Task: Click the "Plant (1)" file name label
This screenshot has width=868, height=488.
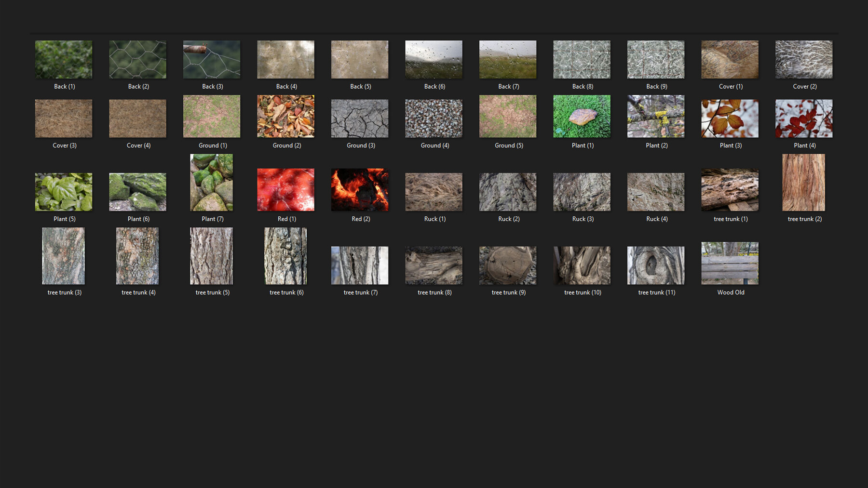Action: coord(583,145)
